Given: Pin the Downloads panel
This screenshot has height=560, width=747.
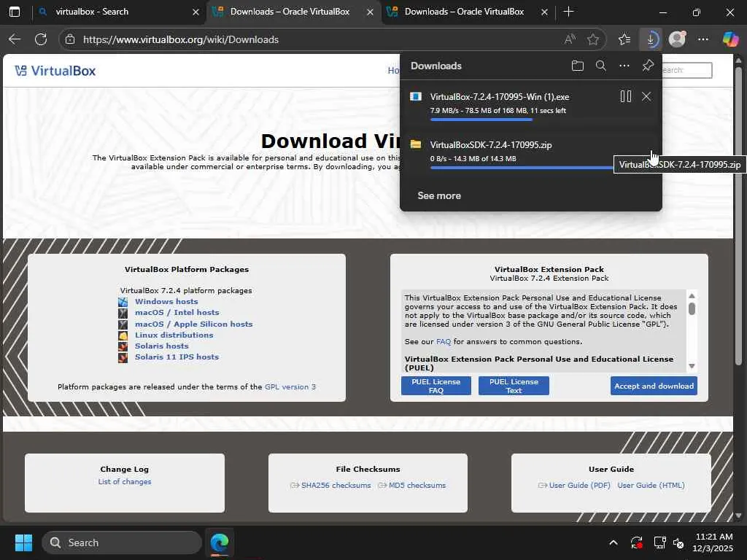Looking at the screenshot, I should pos(648,66).
